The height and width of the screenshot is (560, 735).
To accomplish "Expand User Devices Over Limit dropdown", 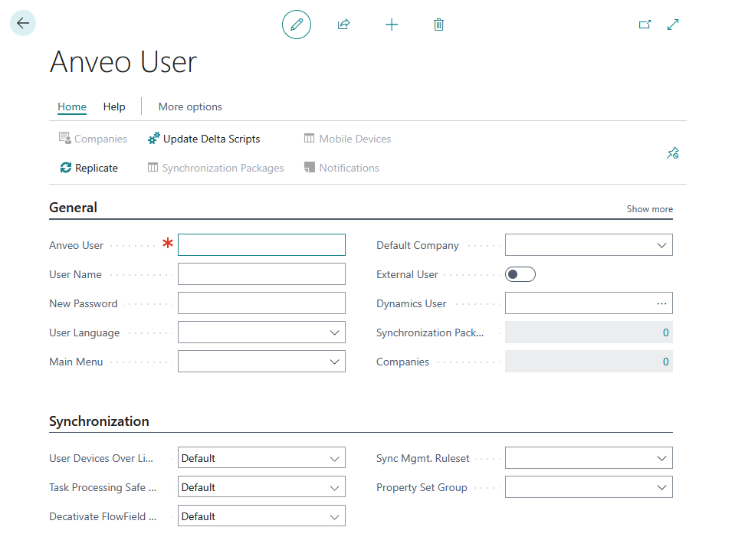I will tap(334, 459).
